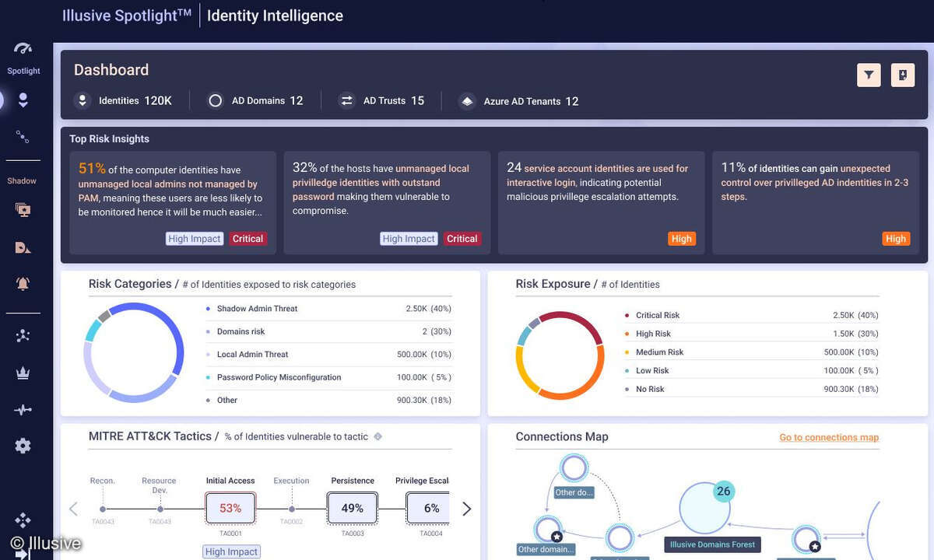This screenshot has width=934, height=560.
Task: Select Other row in Risk Categories
Action: click(328, 401)
